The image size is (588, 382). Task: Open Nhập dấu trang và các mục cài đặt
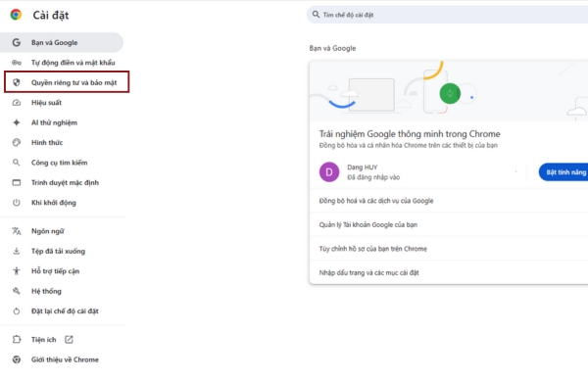click(x=449, y=272)
